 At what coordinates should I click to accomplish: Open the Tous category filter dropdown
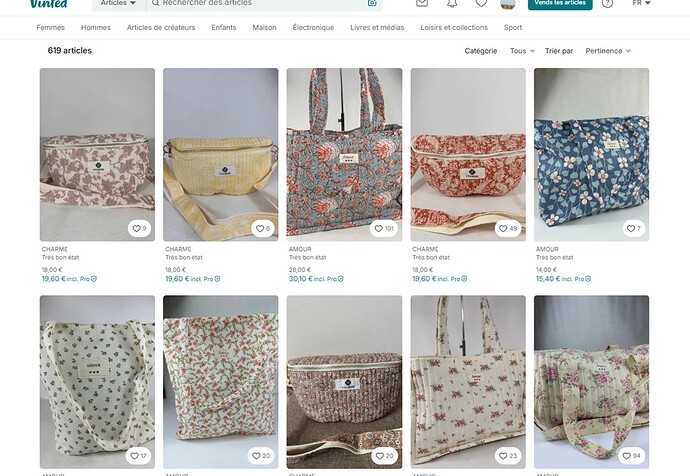tap(522, 51)
